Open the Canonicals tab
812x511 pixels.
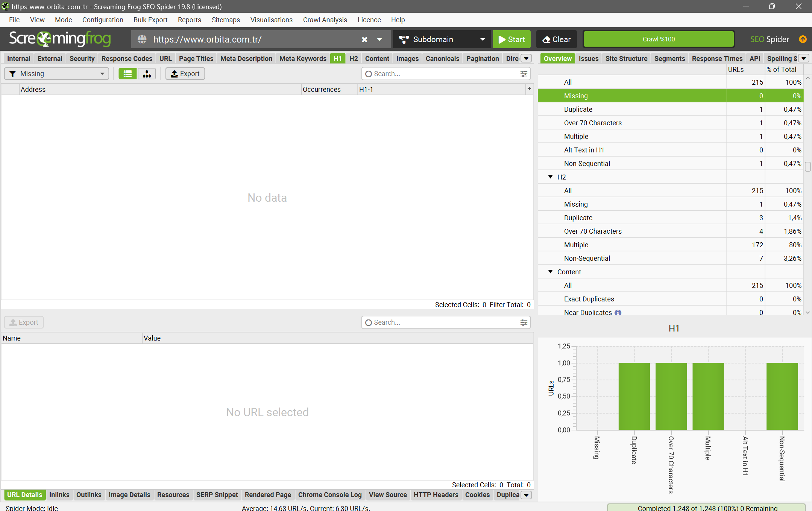442,58
